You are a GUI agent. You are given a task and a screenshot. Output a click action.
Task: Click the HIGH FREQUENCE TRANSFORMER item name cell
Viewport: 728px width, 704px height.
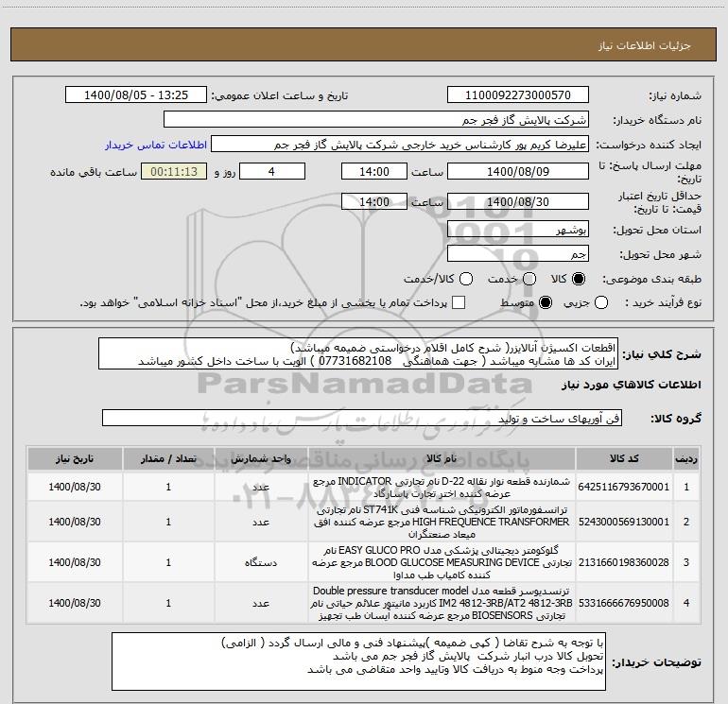pyautogui.click(x=442, y=522)
